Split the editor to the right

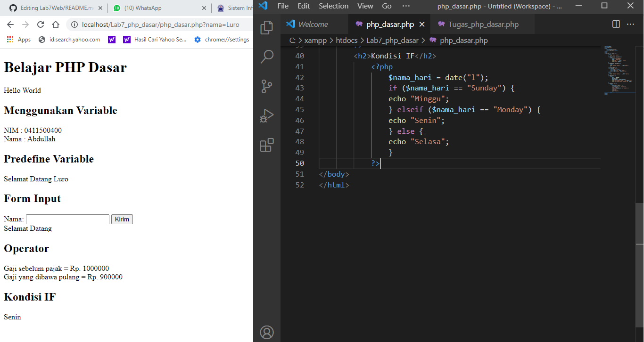coord(616,24)
